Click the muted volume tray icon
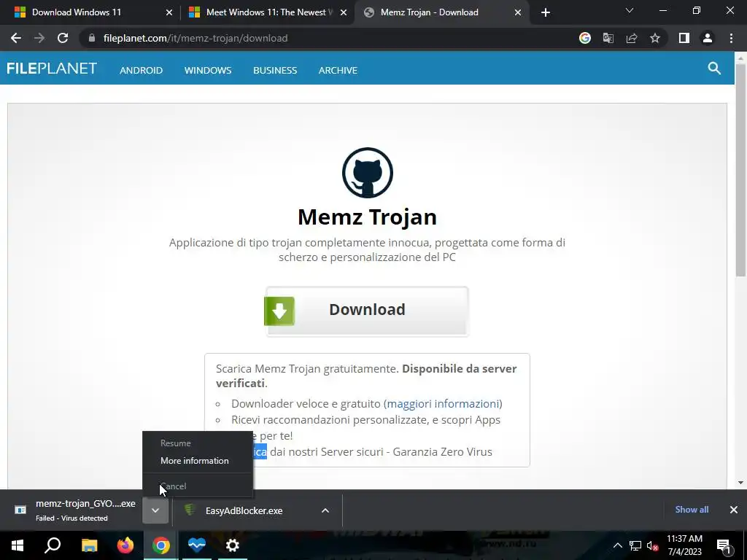Screen dimensions: 747x560 [x=653, y=545]
